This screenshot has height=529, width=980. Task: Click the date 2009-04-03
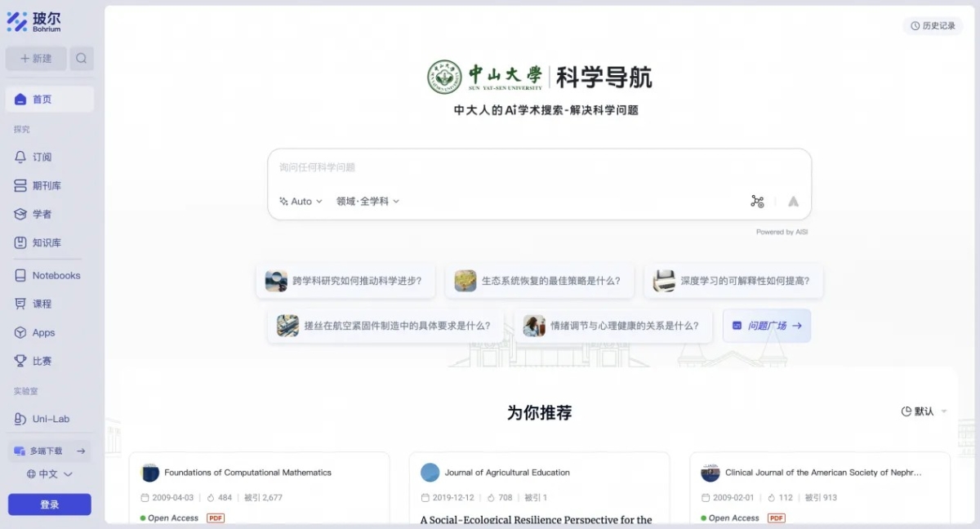point(171,497)
